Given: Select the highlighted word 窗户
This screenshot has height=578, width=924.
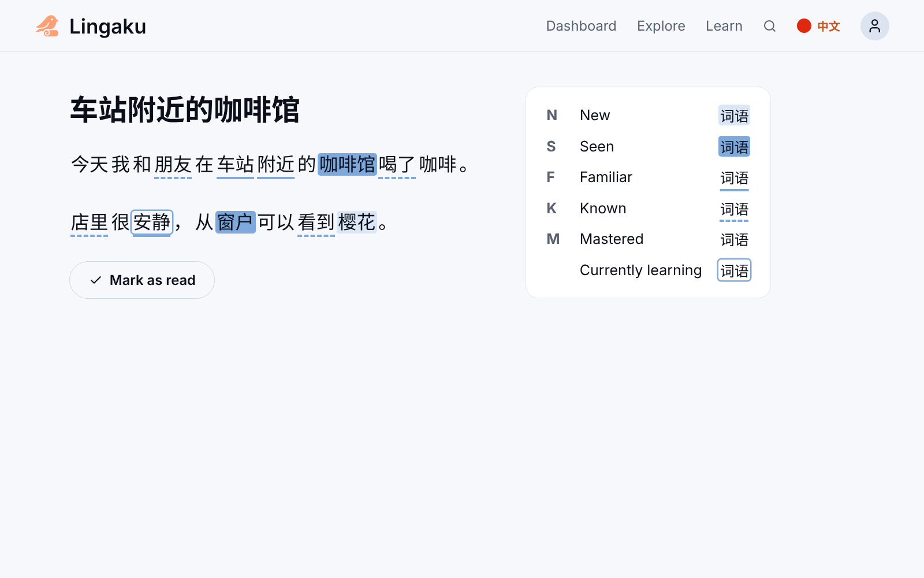Looking at the screenshot, I should (235, 222).
